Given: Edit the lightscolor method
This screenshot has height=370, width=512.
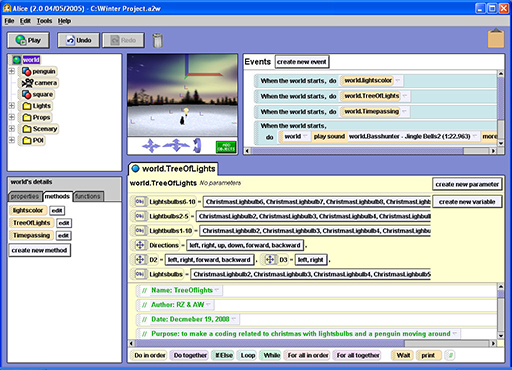Looking at the screenshot, I should [57, 211].
